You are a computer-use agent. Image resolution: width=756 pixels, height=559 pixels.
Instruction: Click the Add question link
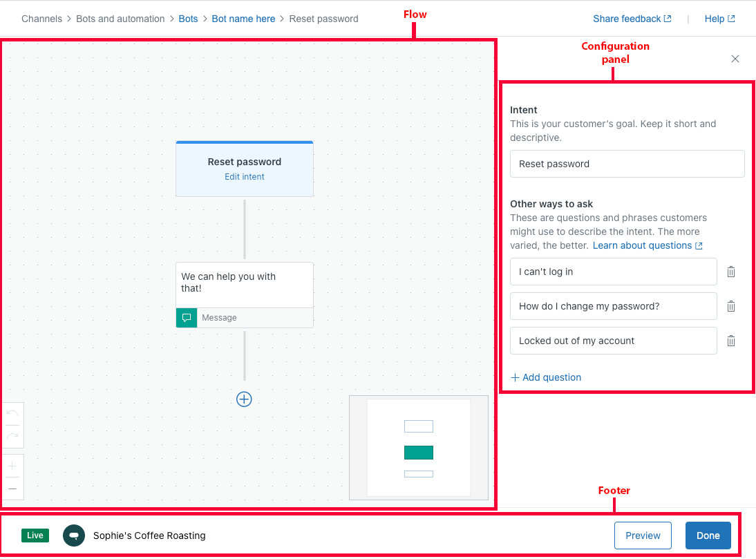(546, 377)
